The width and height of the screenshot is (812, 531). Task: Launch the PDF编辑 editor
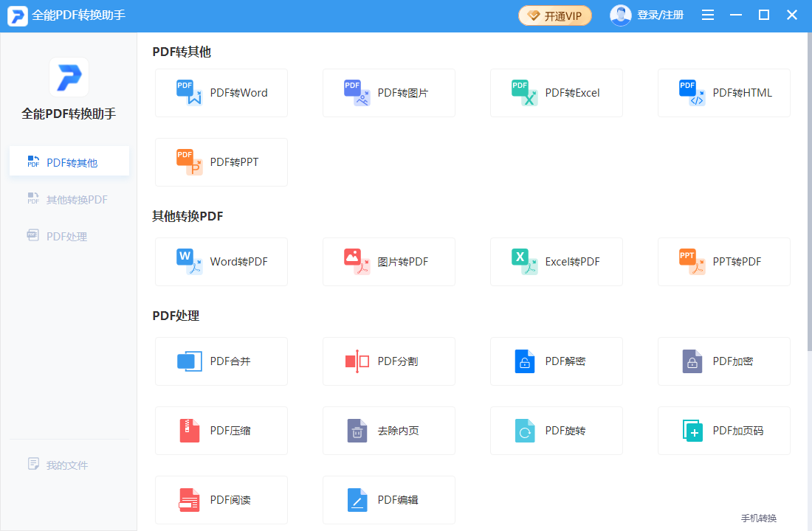[388, 500]
